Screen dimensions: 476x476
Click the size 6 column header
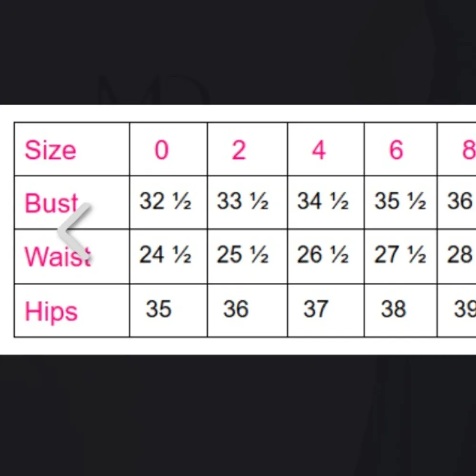pos(396,150)
